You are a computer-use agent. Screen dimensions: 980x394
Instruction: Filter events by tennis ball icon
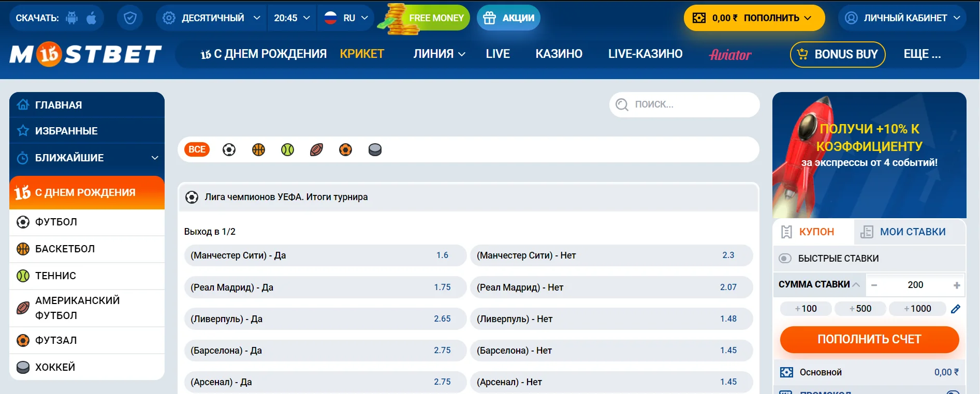click(x=287, y=150)
